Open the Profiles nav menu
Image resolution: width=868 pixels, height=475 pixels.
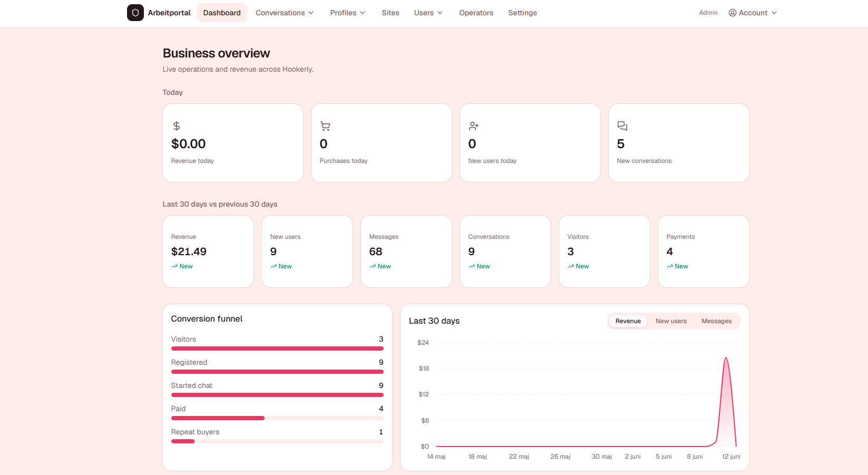[x=348, y=13]
